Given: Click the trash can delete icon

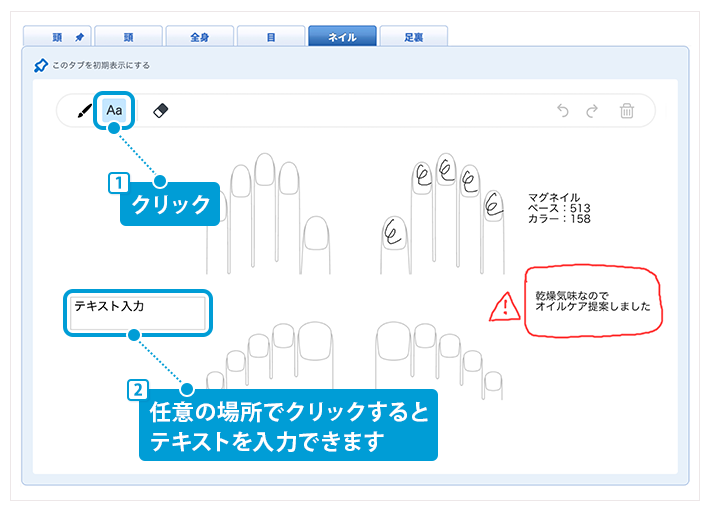Looking at the screenshot, I should click(627, 111).
